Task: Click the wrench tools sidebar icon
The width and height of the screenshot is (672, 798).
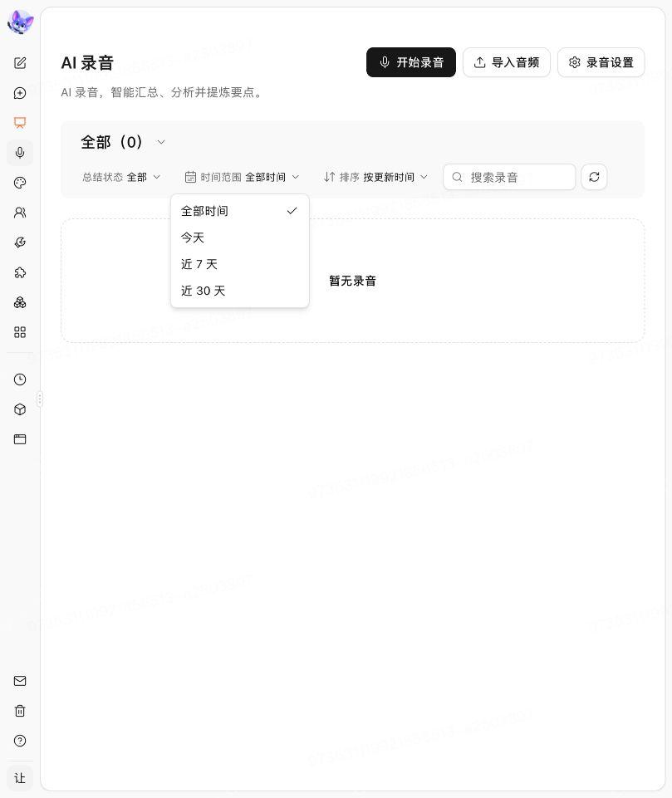Action: point(20,242)
